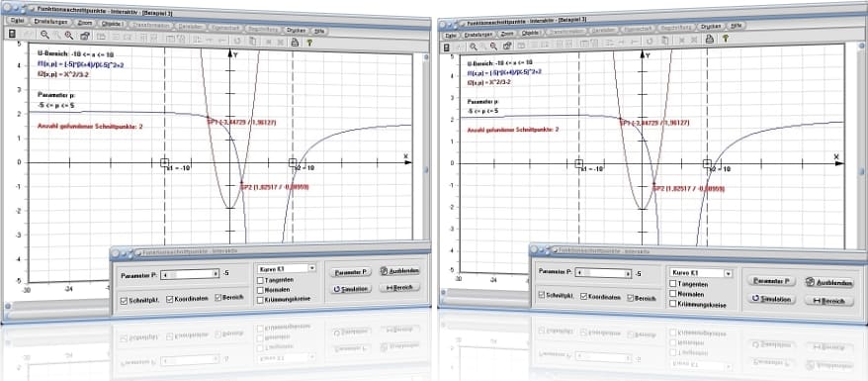868x381 pixels.
Task: Enable Krümmungskreise checkbox in left panel
Action: coord(260,300)
